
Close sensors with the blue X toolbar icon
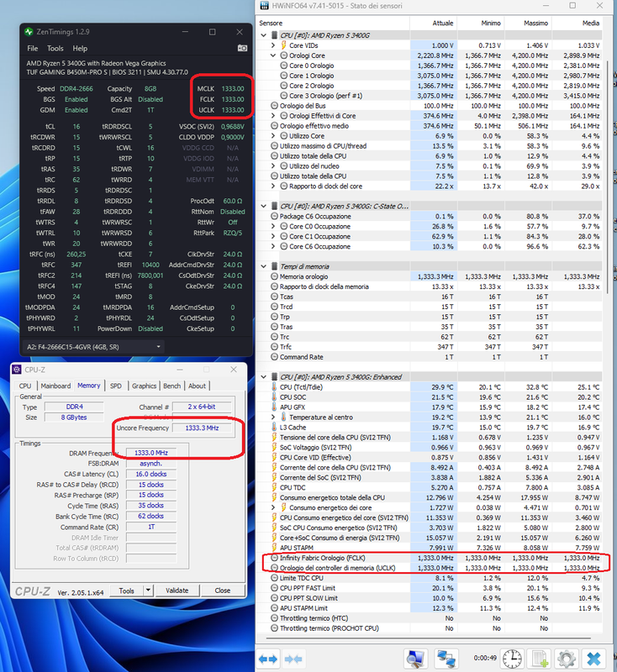[594, 659]
